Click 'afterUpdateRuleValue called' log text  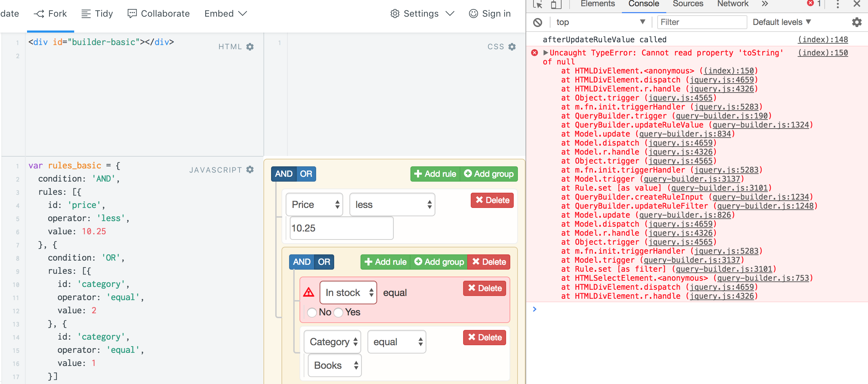tap(605, 40)
